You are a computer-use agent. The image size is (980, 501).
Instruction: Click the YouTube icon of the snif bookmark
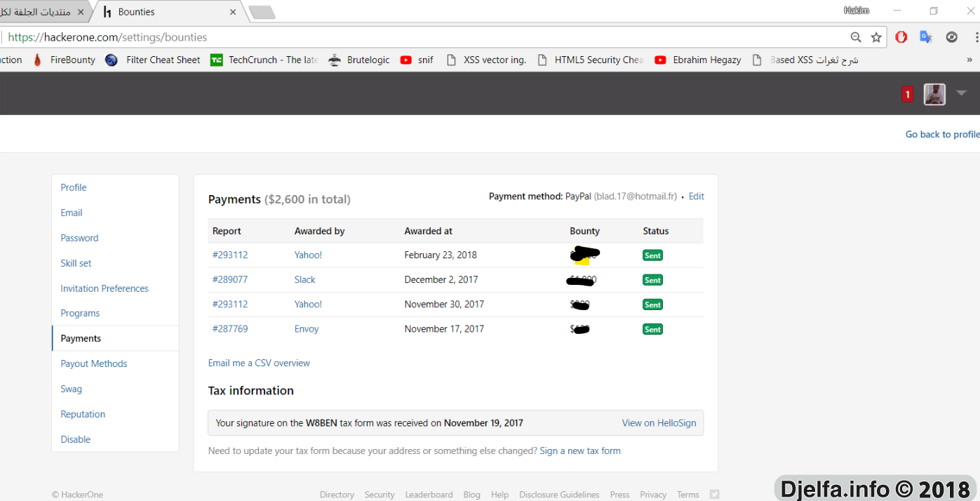click(x=405, y=60)
